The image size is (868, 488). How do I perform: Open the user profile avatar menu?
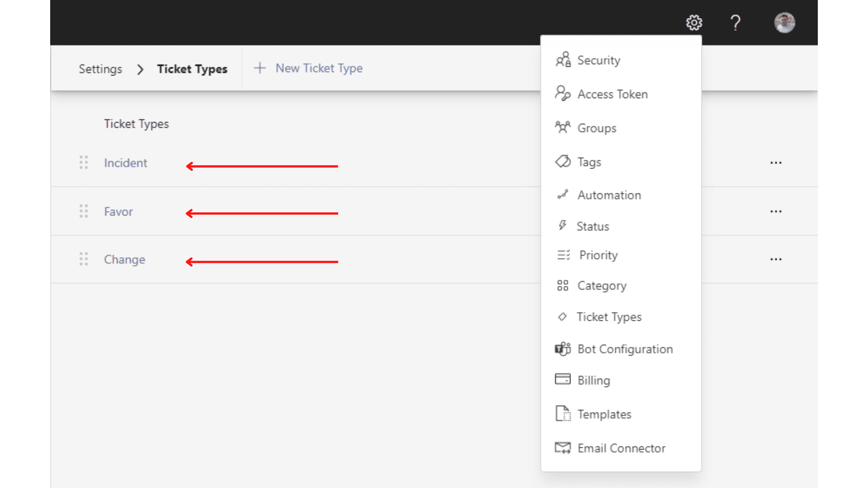pyautogui.click(x=785, y=22)
